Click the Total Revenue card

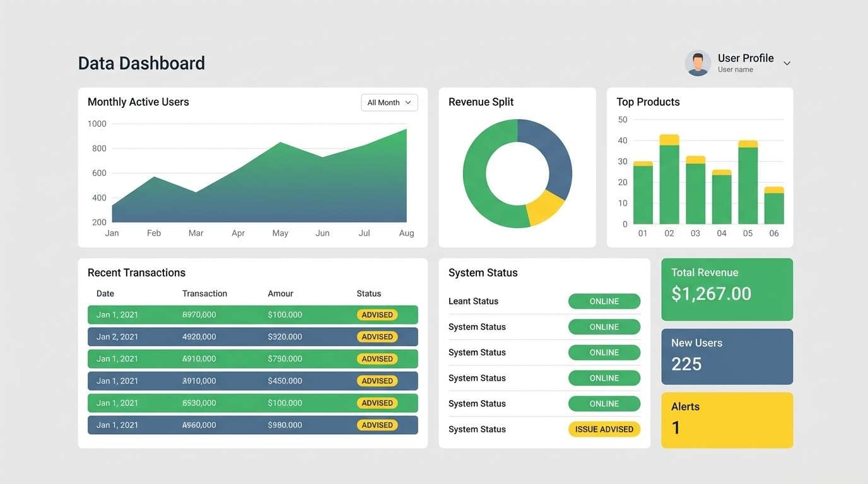(727, 289)
